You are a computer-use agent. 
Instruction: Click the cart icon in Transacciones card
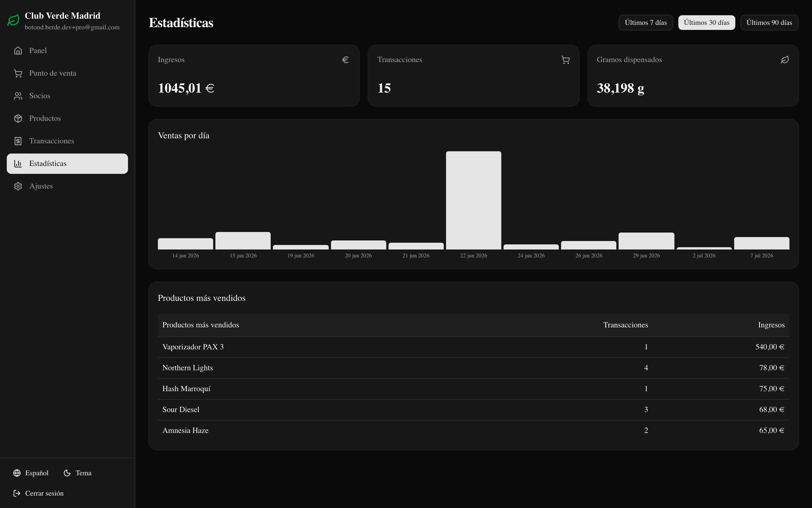565,60
